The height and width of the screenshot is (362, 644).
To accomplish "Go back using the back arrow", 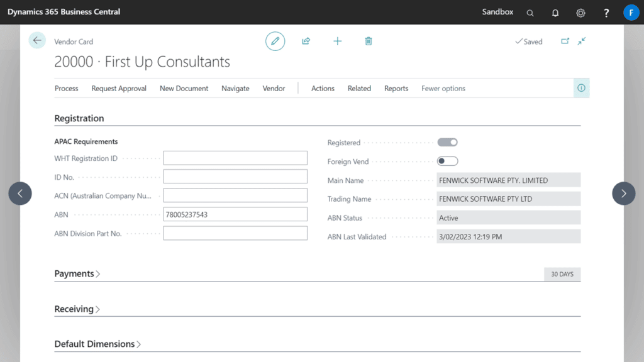I will (x=37, y=40).
